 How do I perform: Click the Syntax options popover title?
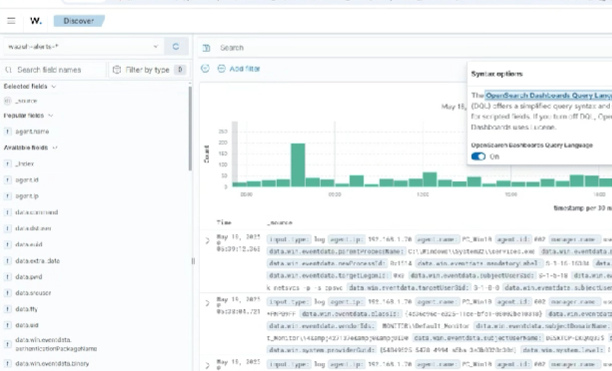(497, 74)
